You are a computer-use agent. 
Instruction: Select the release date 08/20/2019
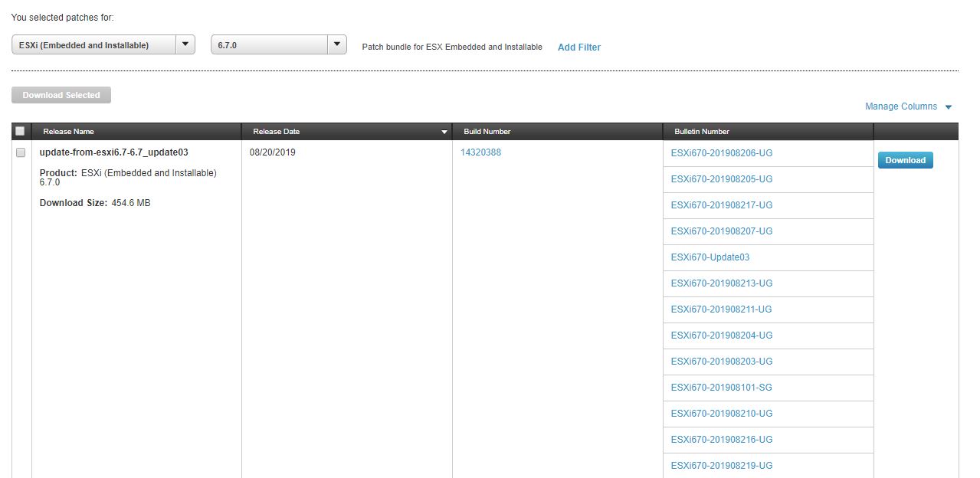(273, 152)
